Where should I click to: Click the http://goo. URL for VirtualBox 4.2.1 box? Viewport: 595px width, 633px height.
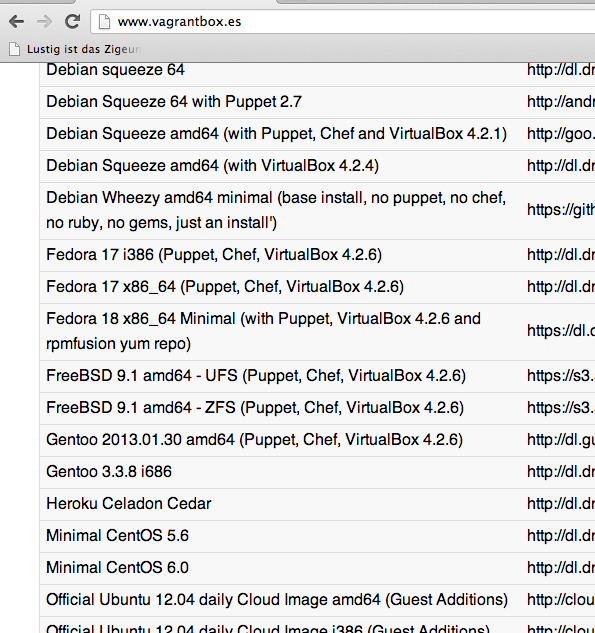point(561,134)
